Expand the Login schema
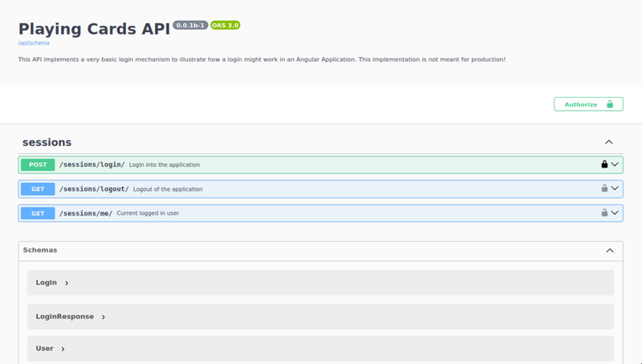 click(x=47, y=283)
